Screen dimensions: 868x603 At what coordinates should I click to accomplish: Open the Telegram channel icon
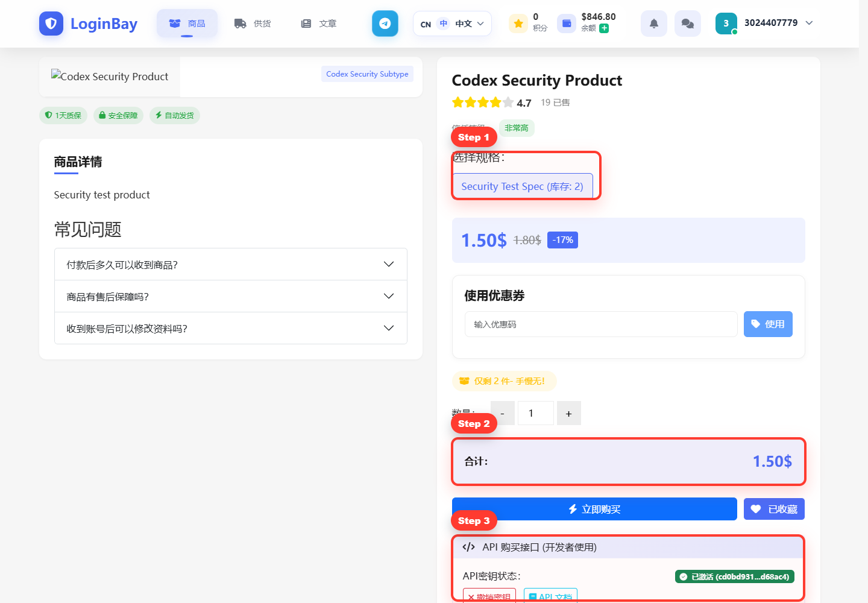(x=385, y=24)
